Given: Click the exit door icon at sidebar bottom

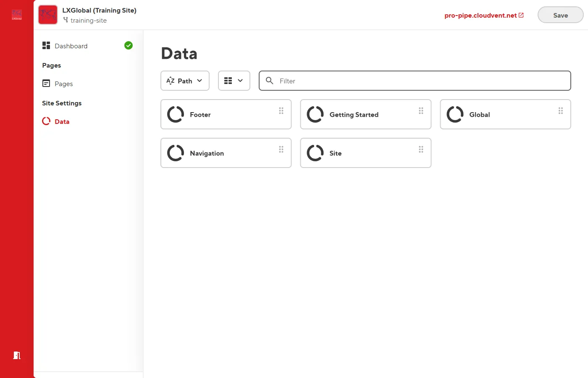Looking at the screenshot, I should point(17,355).
